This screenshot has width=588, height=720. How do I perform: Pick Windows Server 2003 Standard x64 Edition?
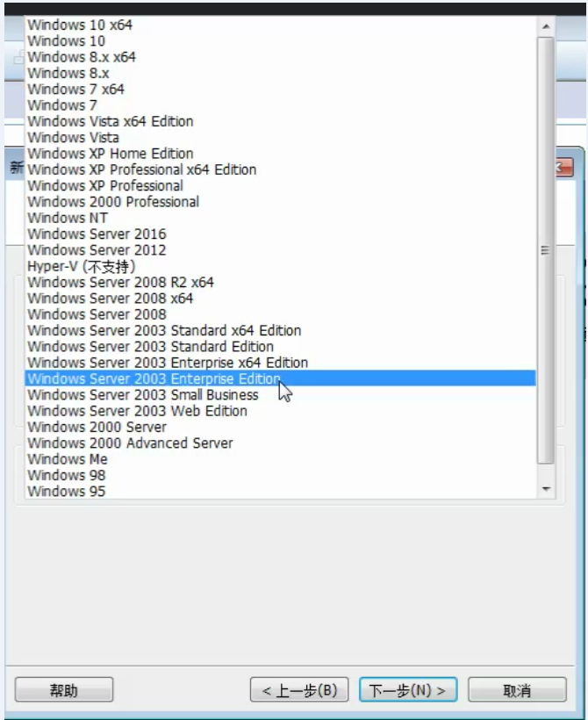coord(280,330)
